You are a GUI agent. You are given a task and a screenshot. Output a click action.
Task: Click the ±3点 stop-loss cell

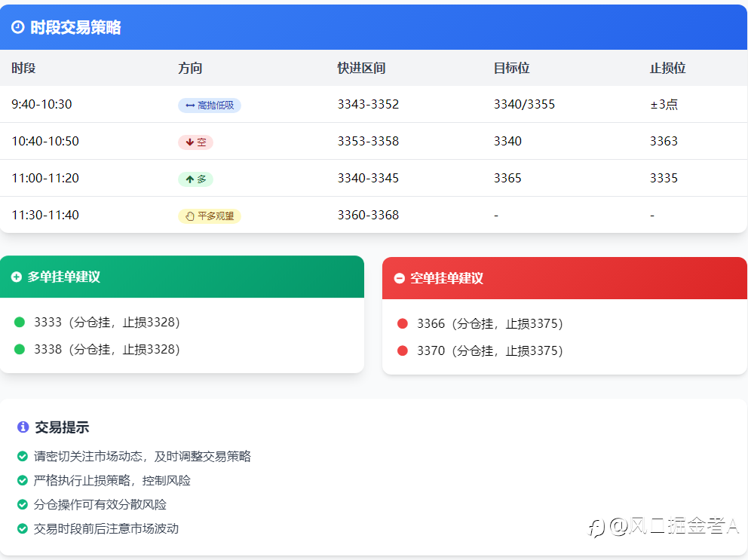[664, 105]
